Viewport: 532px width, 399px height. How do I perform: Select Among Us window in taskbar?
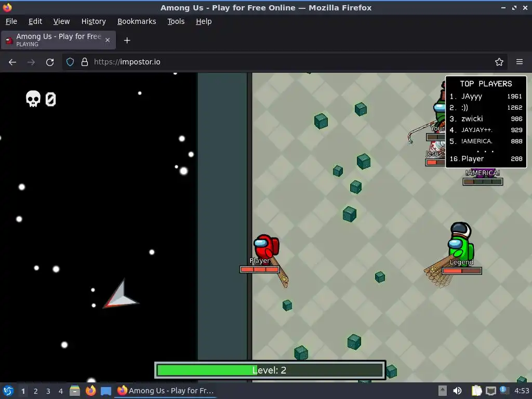(166, 391)
